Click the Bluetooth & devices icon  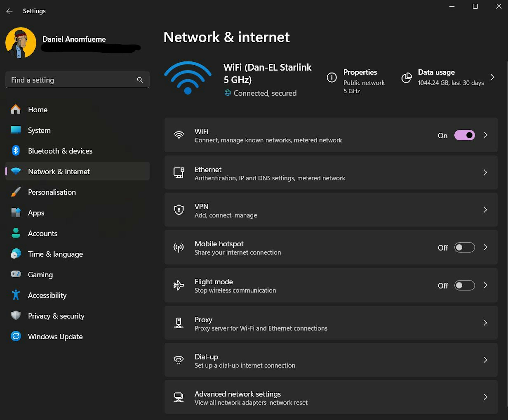pos(16,151)
